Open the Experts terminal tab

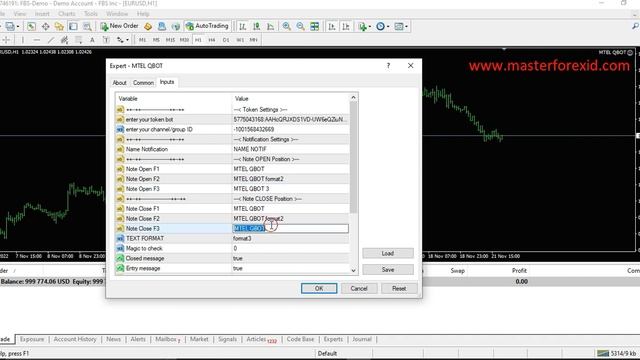pyautogui.click(x=333, y=339)
